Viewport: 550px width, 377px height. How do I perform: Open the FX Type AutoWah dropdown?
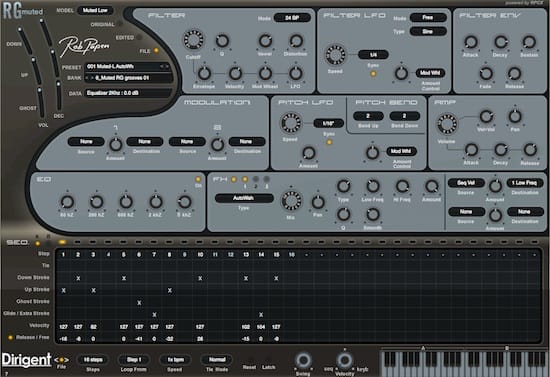click(244, 198)
